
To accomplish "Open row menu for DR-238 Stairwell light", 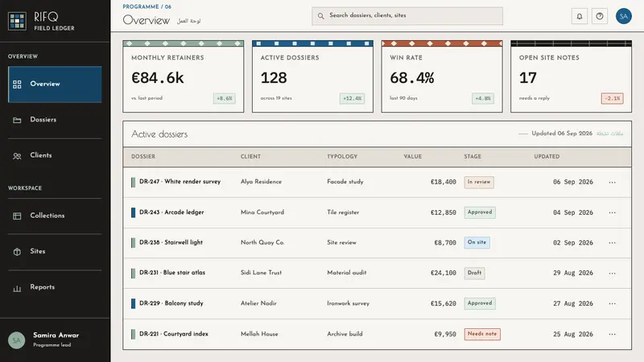I will [x=612, y=243].
